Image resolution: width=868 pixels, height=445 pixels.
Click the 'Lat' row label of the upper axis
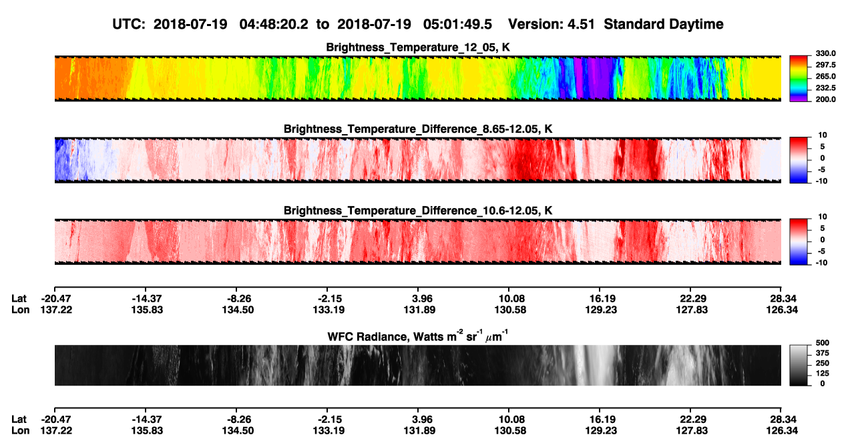(19, 298)
